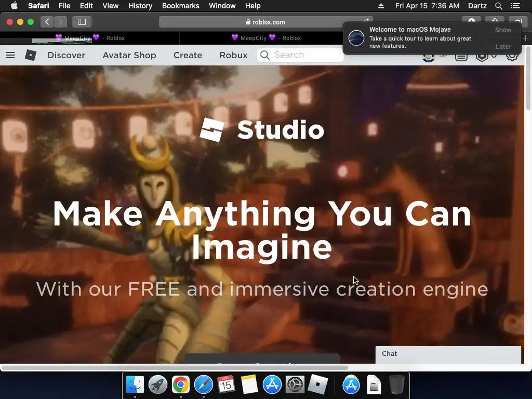Open the Discover page

point(66,55)
